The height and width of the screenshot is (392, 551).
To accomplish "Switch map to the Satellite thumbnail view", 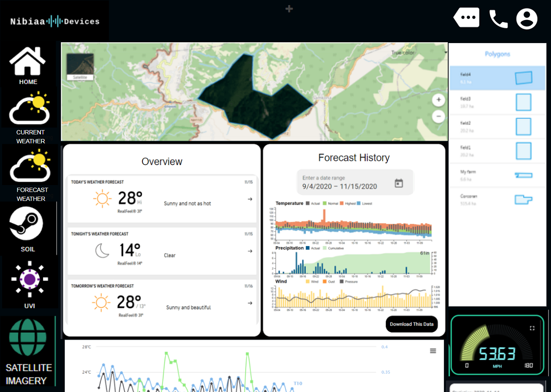I will click(x=80, y=67).
